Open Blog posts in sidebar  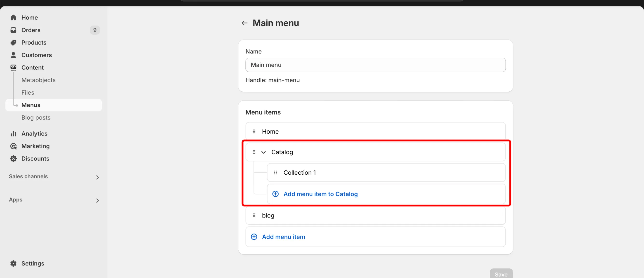(36, 117)
